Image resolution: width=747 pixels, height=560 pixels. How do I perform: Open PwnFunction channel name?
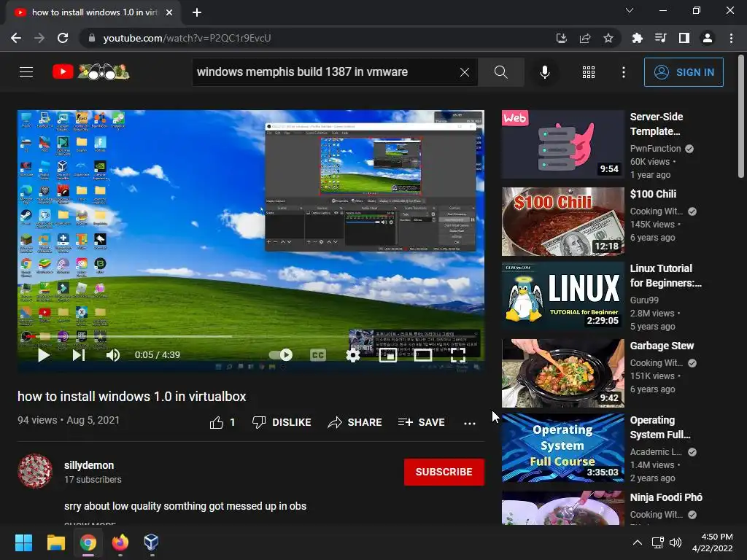(656, 149)
